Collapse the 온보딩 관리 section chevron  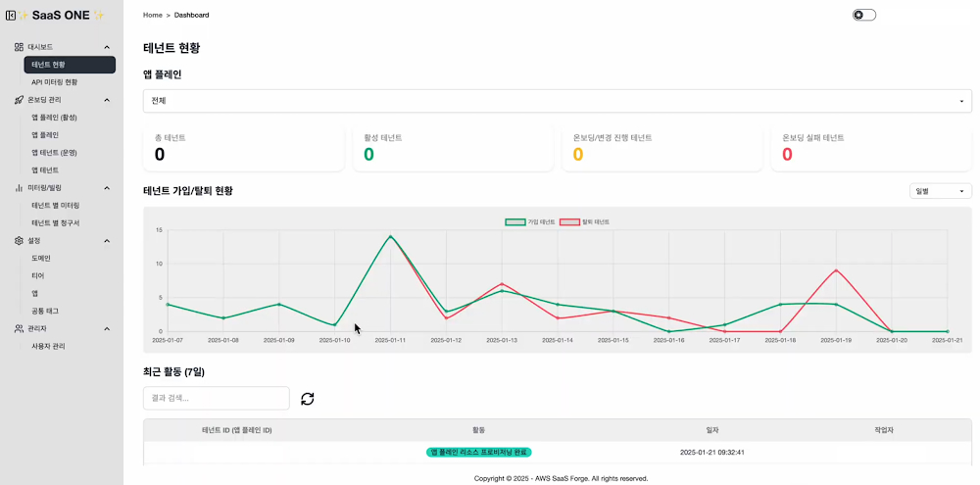[107, 100]
